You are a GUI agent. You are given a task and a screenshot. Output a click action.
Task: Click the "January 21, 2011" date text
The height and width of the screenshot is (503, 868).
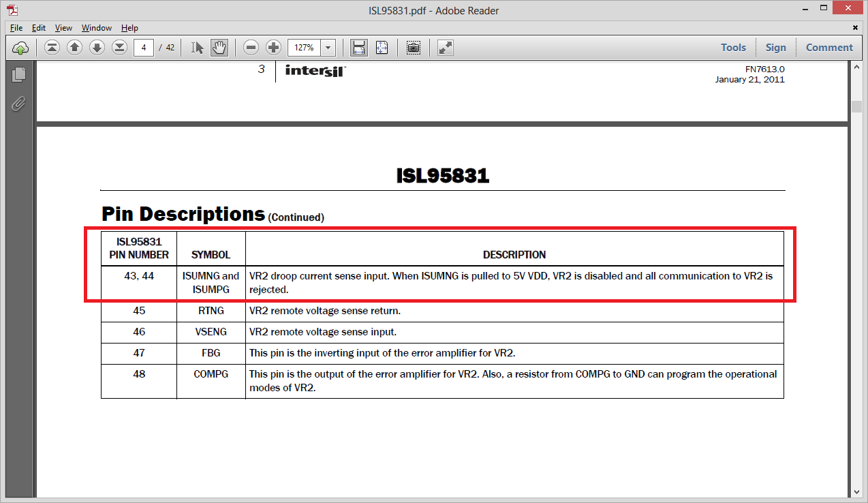[750, 80]
